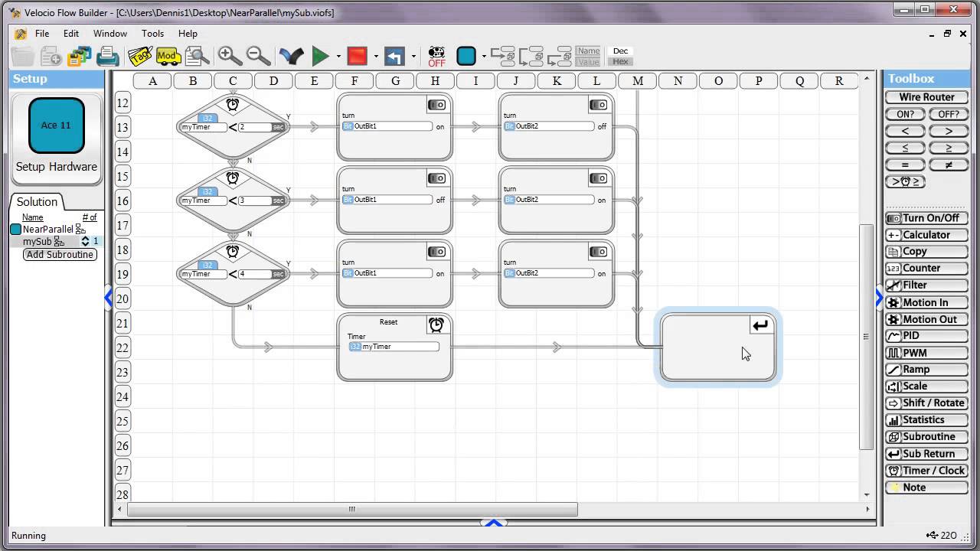Stop program with the red square icon
Viewport: 980px width, 551px height.
(357, 56)
